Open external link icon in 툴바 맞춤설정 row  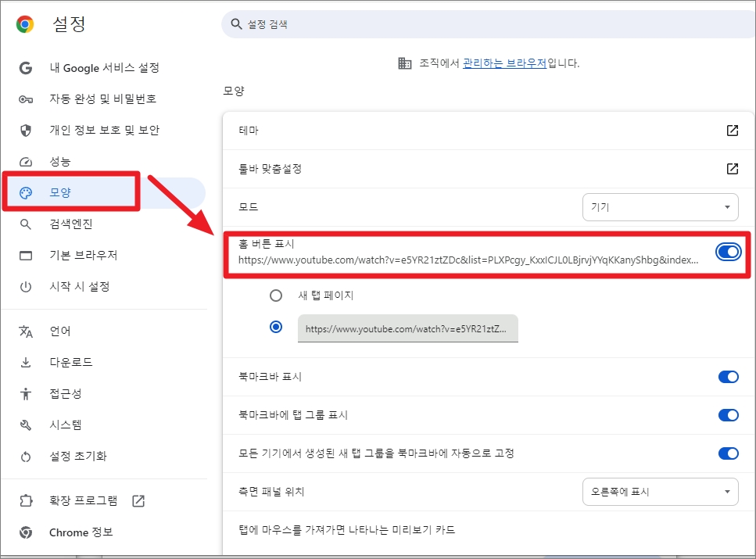click(x=732, y=169)
